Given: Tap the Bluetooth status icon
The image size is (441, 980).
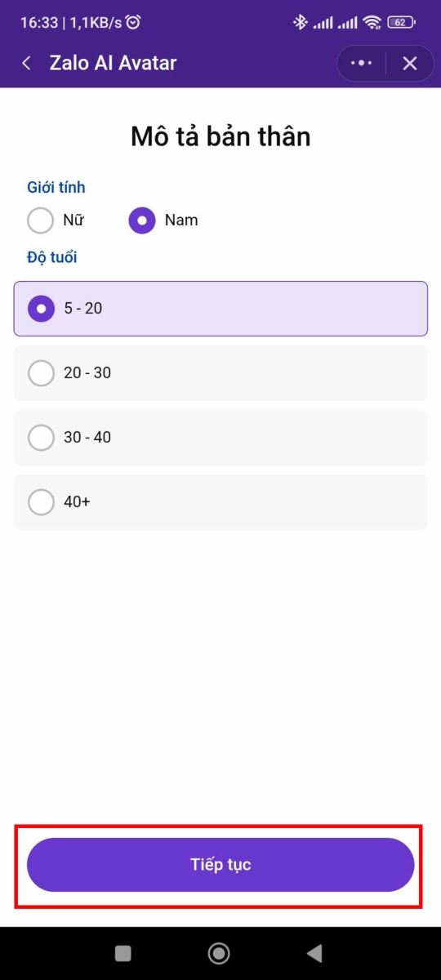Looking at the screenshot, I should (x=300, y=22).
